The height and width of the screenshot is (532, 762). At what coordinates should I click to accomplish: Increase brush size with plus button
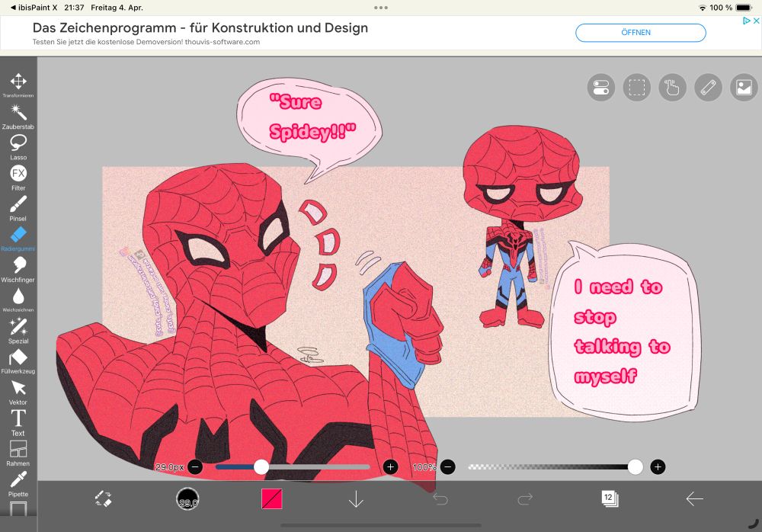(390, 467)
